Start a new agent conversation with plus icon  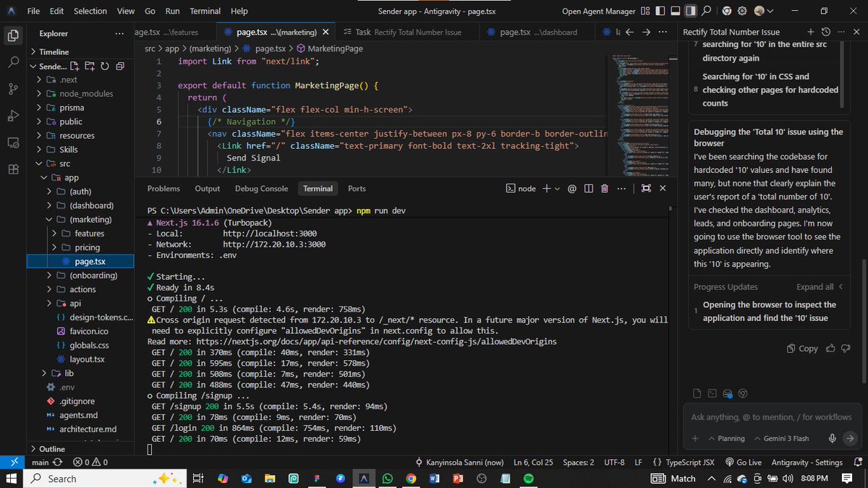pos(811,32)
